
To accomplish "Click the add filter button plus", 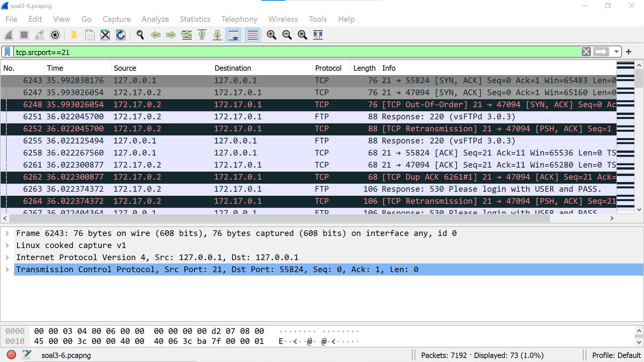I will (629, 52).
